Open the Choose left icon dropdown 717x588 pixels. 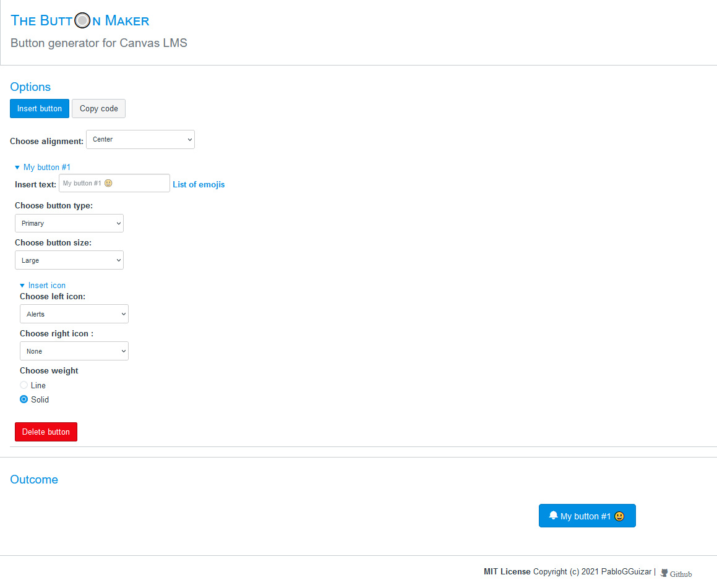74,314
